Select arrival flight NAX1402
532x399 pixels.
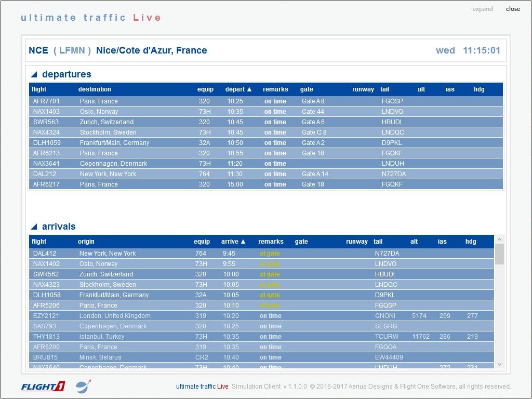pos(262,264)
